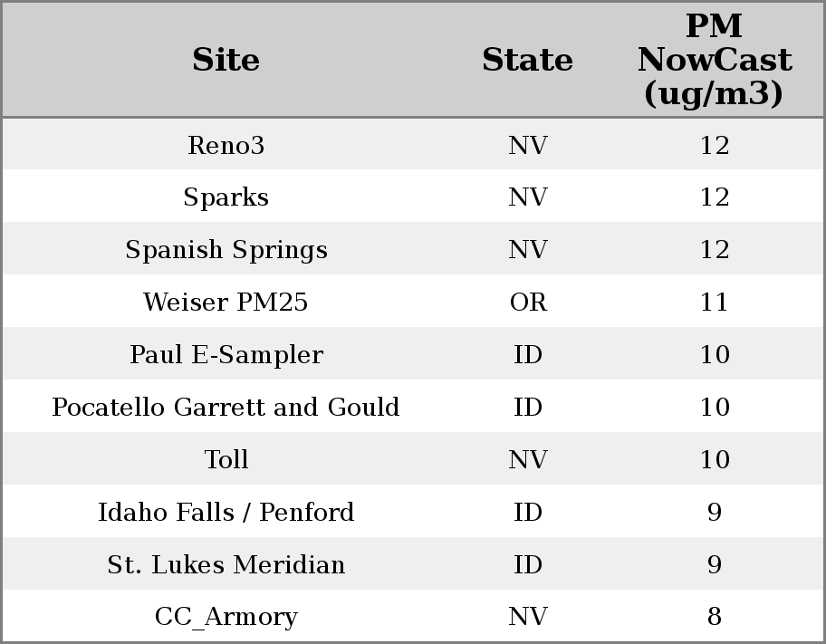Click Pocatello Garrett and Gould site

click(x=226, y=408)
